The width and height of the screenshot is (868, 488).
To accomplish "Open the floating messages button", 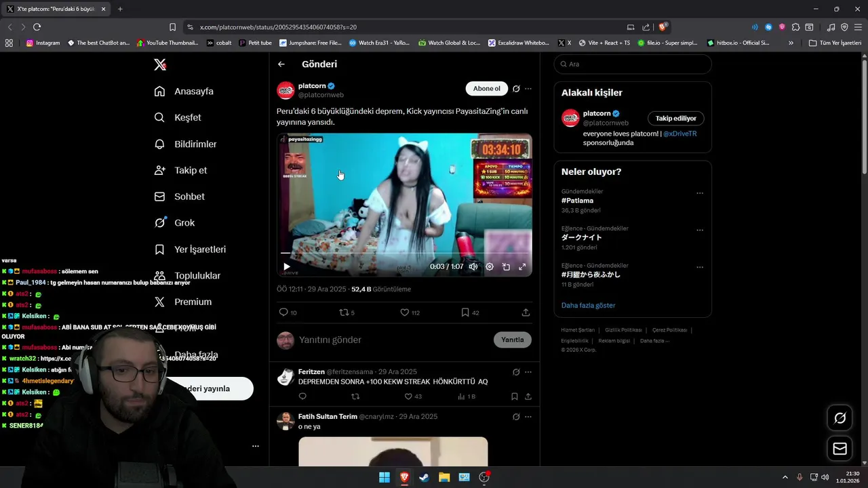I will click(x=840, y=449).
